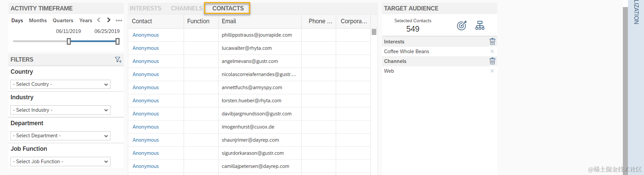
Task: Click the add filter funnel icon
Action: (118, 60)
